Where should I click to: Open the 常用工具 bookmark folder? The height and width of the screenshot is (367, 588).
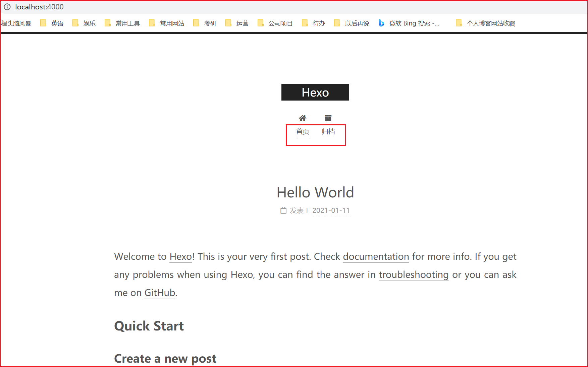click(122, 23)
